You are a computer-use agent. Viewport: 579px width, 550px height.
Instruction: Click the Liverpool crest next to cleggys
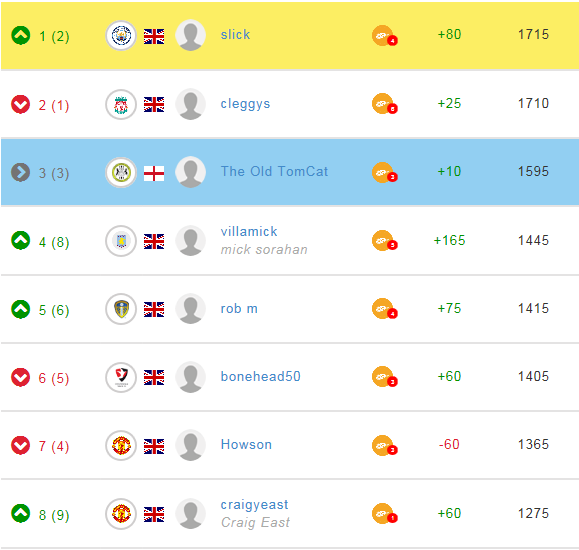[x=121, y=105]
